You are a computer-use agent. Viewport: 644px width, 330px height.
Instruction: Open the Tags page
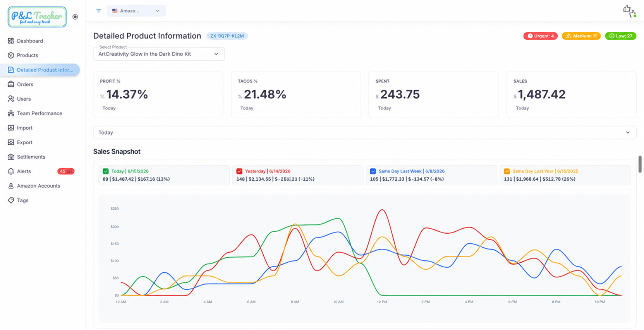click(22, 200)
